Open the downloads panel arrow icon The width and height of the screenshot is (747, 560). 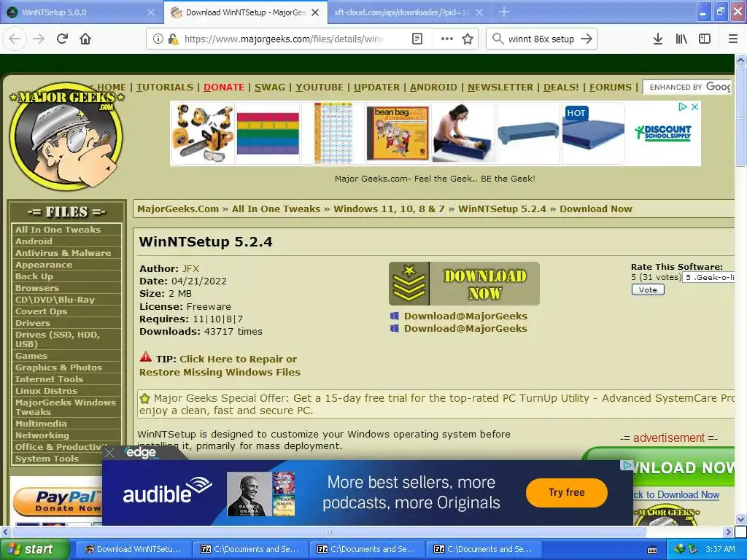coord(657,39)
